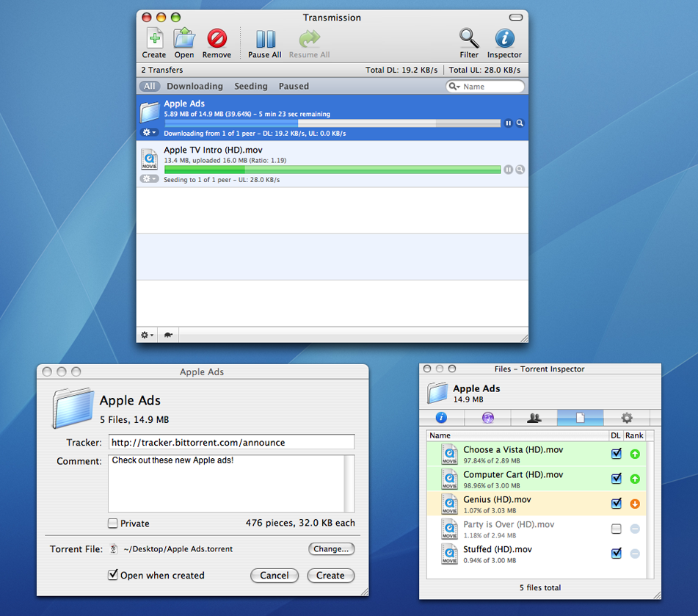This screenshot has height=616, width=698.
Task: Switch to the Downloading filter
Action: coord(195,86)
